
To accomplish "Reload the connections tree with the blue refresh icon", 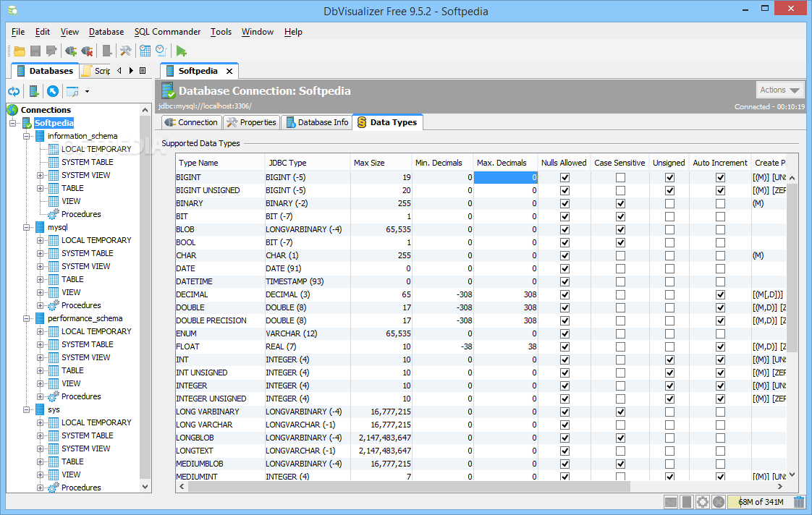I will pyautogui.click(x=14, y=92).
